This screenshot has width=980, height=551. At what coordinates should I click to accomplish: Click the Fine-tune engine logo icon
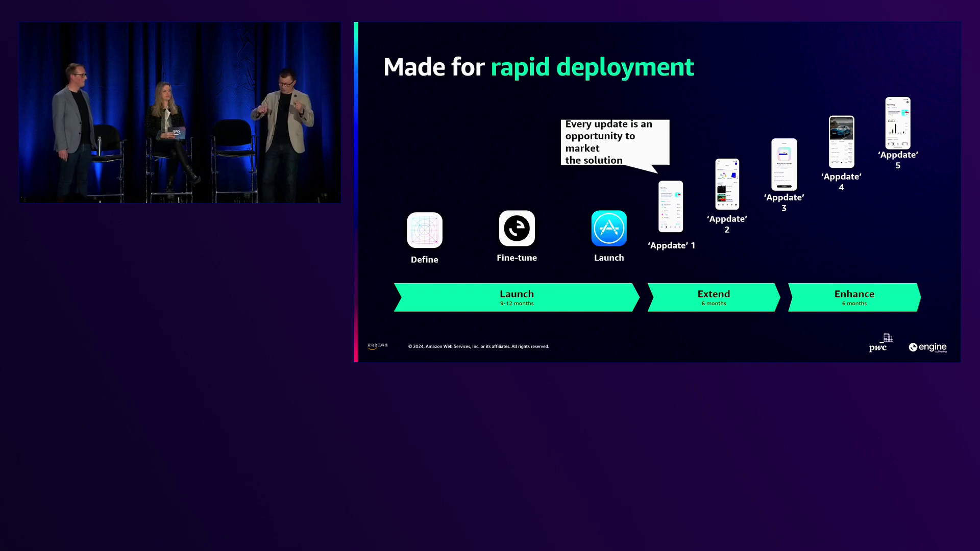click(x=517, y=228)
